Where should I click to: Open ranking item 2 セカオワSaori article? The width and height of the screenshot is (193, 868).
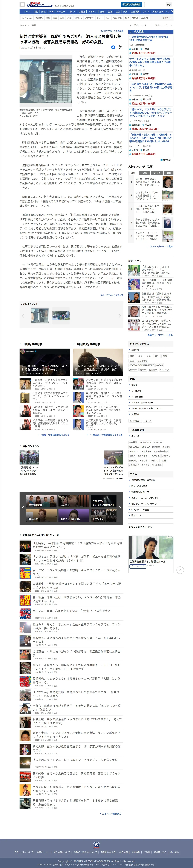coord(151,195)
